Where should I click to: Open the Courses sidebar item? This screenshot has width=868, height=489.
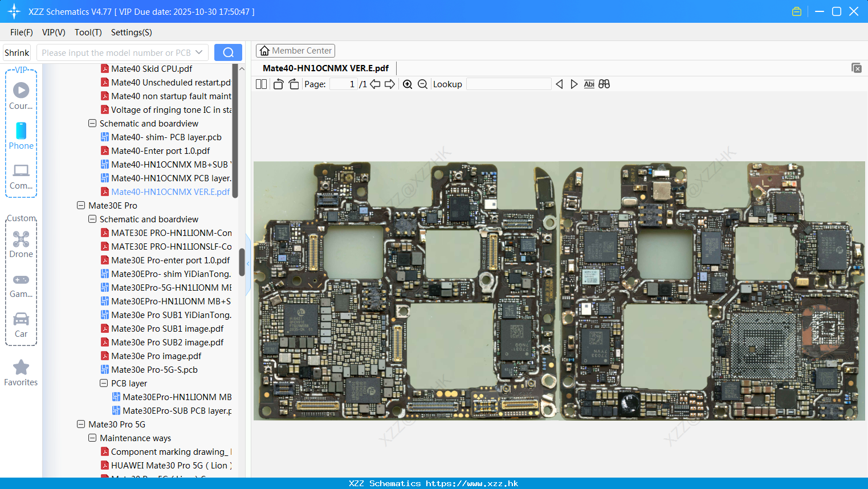click(21, 96)
